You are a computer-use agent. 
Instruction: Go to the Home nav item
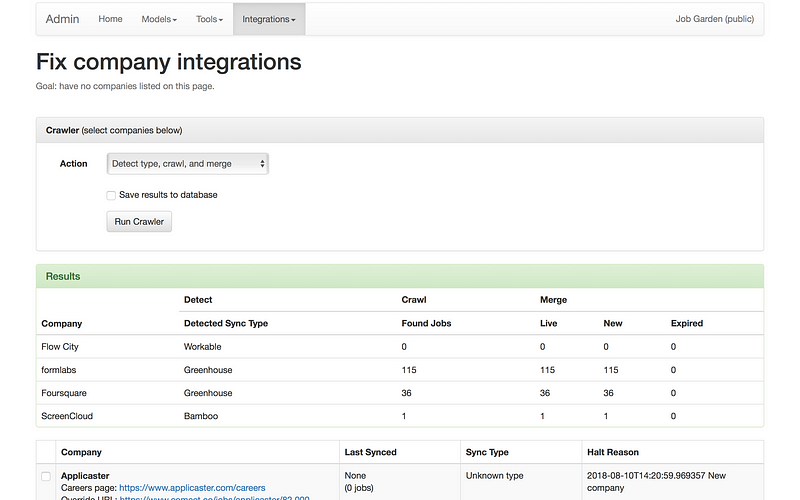coord(110,19)
